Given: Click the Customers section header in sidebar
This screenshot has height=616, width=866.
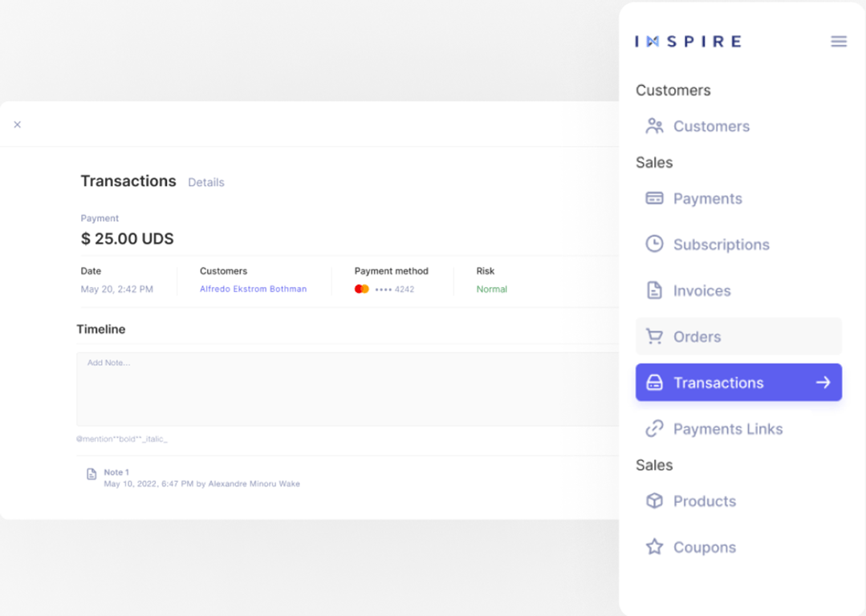Looking at the screenshot, I should pyautogui.click(x=673, y=90).
